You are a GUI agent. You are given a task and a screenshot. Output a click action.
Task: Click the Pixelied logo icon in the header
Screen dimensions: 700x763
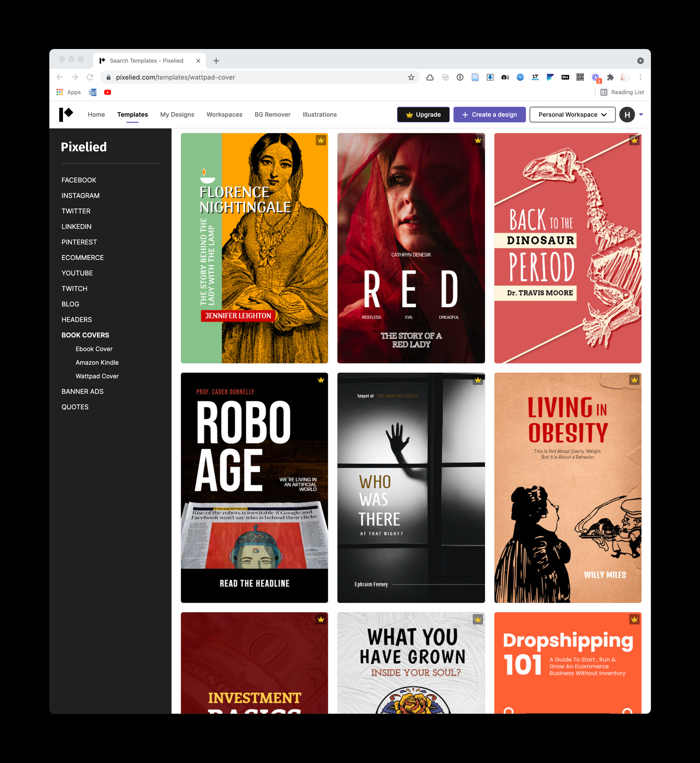click(66, 114)
